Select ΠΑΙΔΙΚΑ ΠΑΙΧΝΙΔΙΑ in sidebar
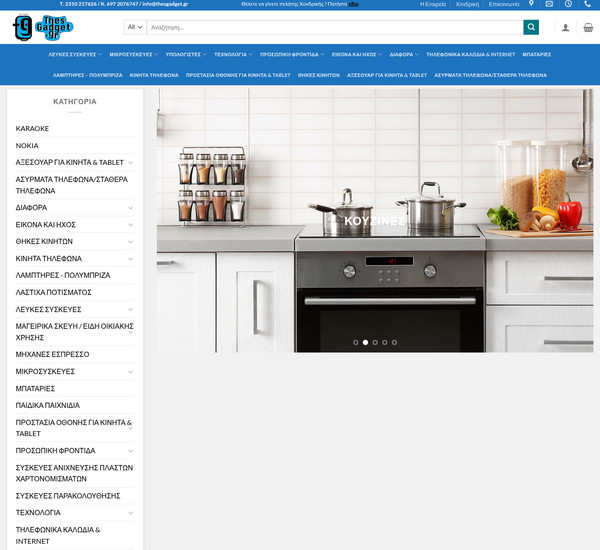Viewport: 600px width, 550px height. (x=47, y=405)
